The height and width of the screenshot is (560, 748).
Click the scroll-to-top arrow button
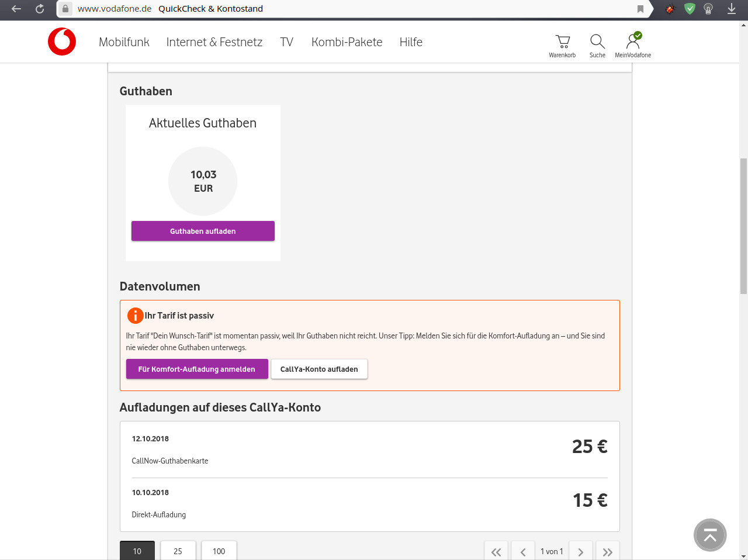click(710, 535)
